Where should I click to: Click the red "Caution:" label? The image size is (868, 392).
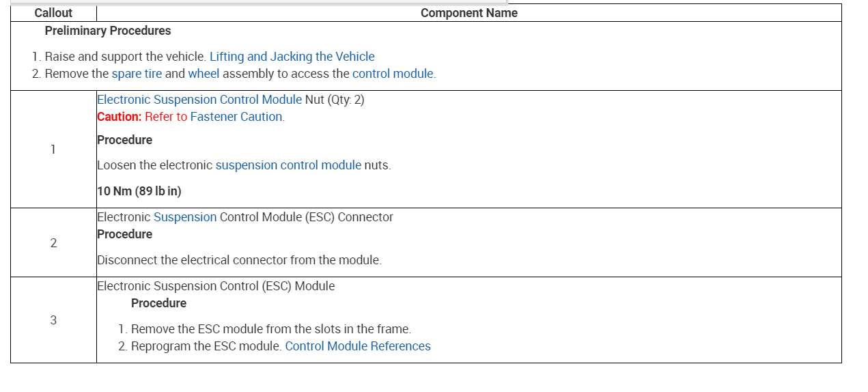pyautogui.click(x=119, y=117)
